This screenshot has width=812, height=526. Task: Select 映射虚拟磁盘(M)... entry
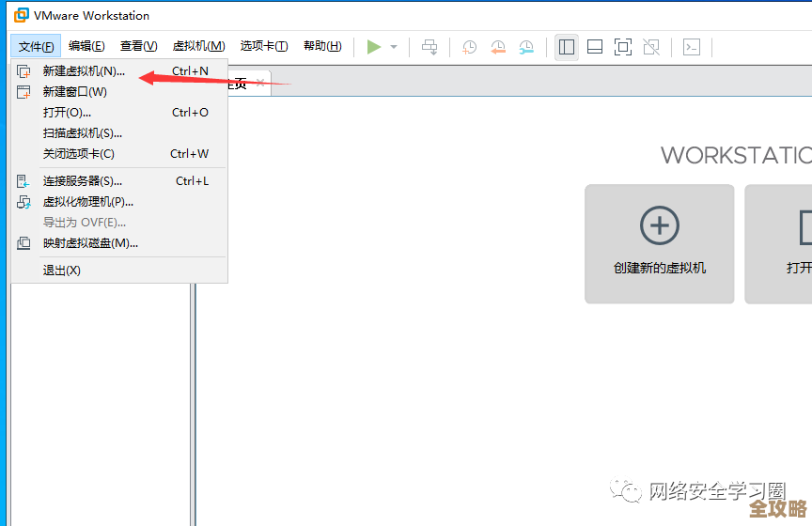click(119, 243)
